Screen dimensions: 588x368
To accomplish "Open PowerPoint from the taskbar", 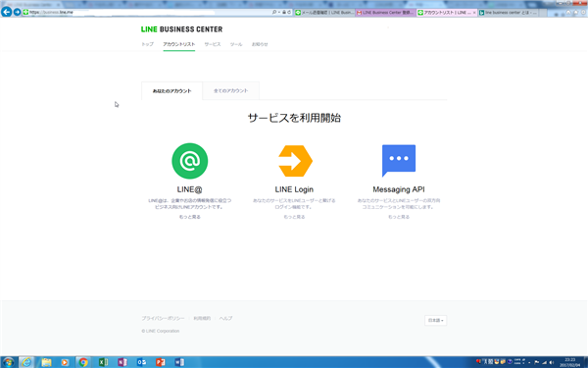I will tap(161, 362).
